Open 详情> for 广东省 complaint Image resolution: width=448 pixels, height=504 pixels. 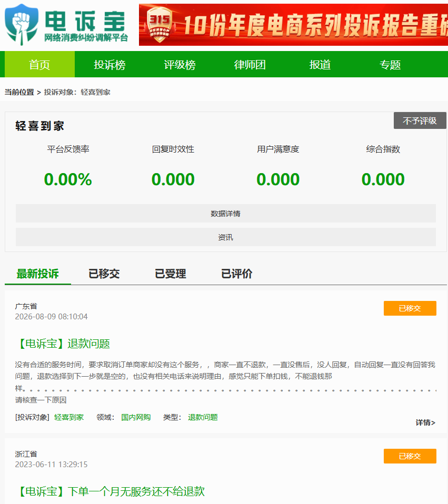[425, 422]
